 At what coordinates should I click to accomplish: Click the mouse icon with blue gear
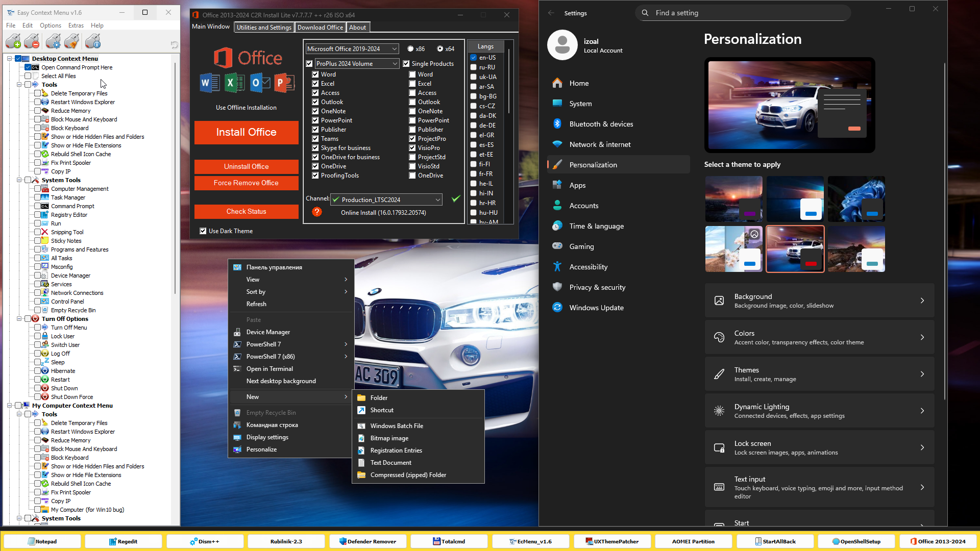coord(53,41)
